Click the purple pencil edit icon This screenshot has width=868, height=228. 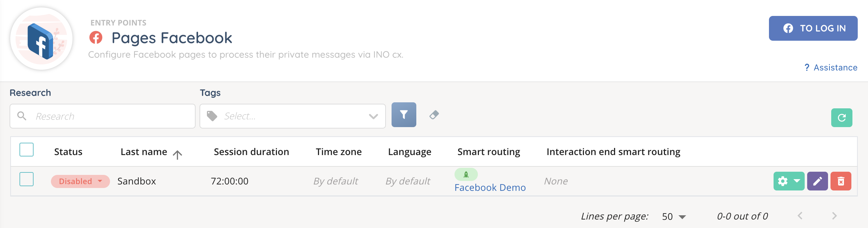coord(817,181)
